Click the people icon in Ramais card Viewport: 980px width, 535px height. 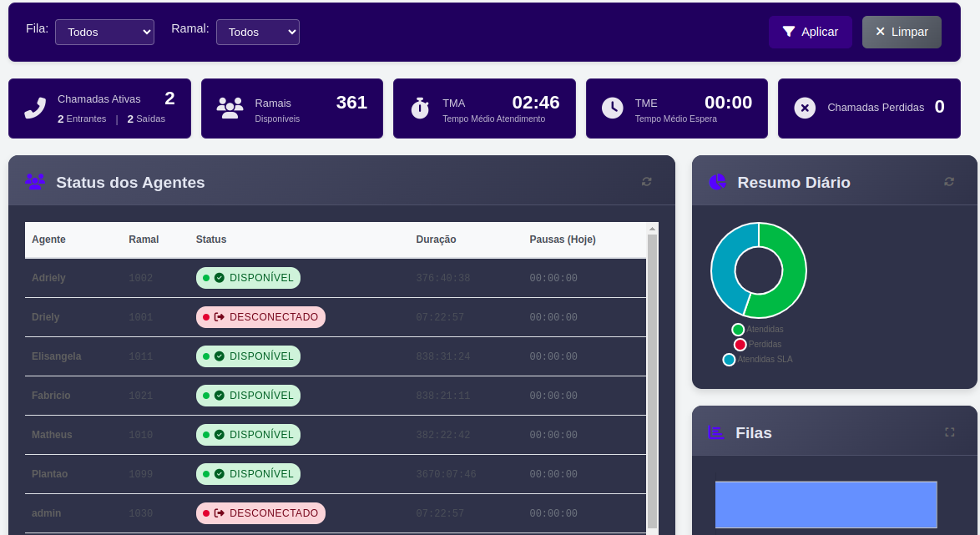tap(230, 109)
